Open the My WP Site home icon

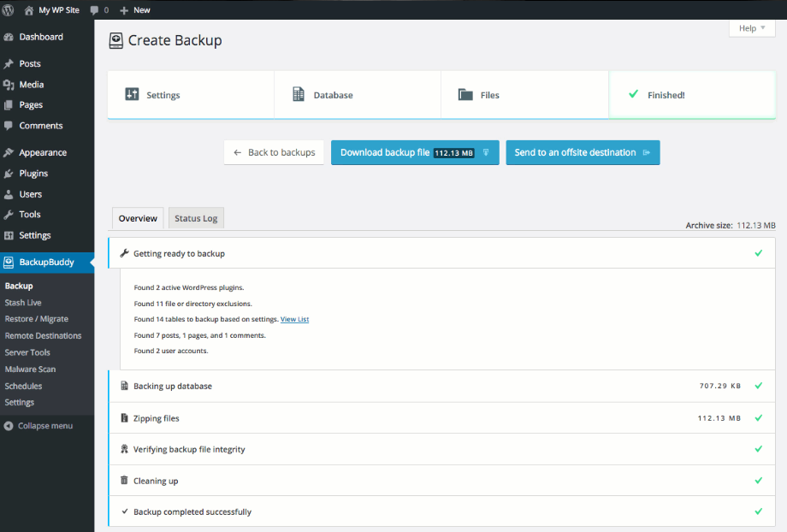[28, 10]
